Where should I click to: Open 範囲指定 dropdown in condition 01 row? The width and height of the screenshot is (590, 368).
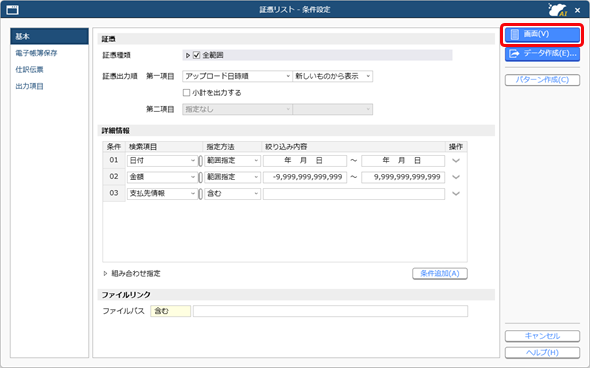[x=233, y=161]
